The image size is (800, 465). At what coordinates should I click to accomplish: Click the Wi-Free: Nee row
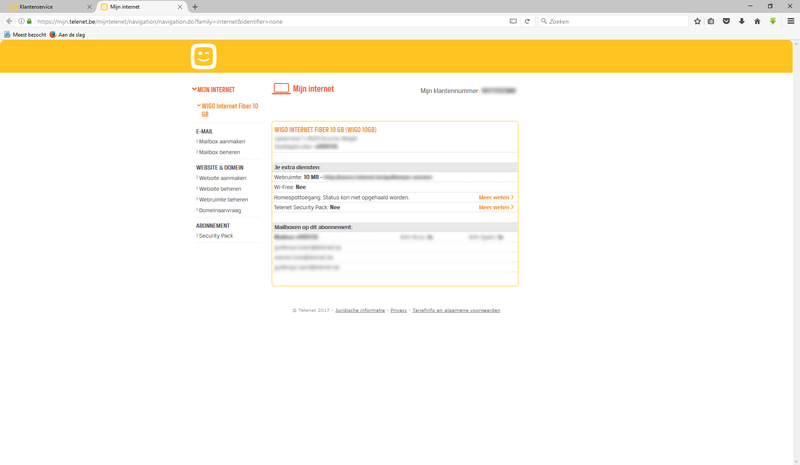(x=395, y=187)
